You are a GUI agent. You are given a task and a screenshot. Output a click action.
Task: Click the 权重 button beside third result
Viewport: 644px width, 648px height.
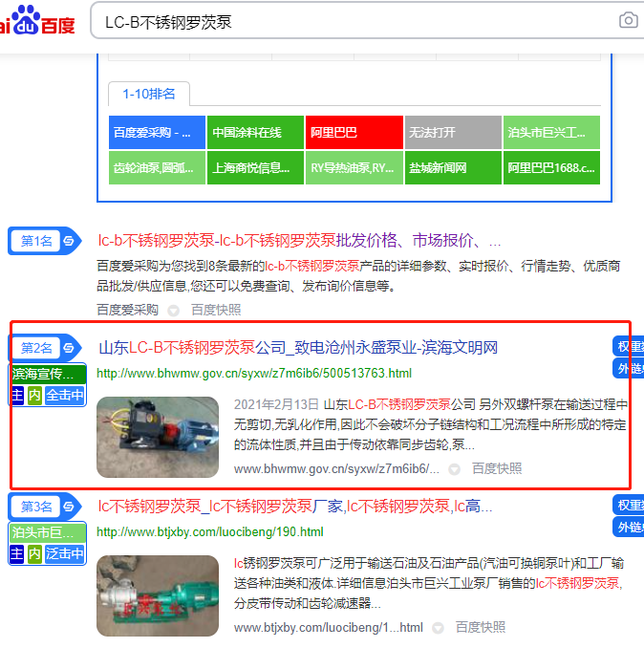629,505
